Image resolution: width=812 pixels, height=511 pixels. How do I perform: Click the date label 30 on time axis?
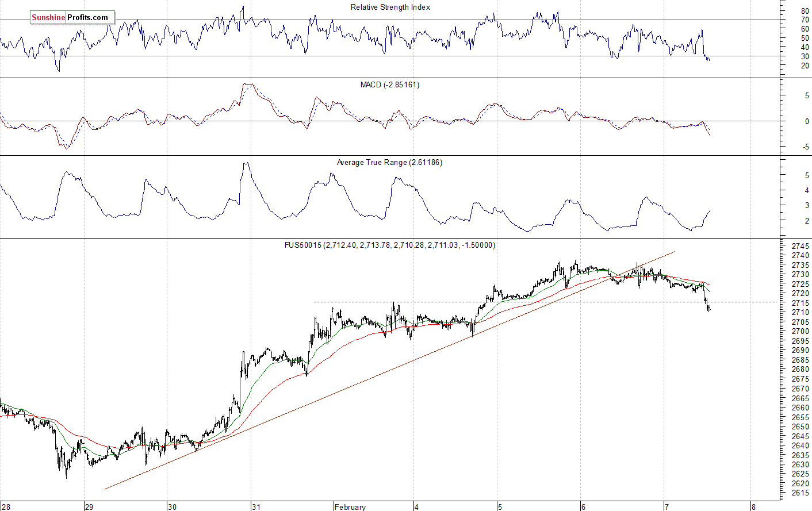tap(173, 507)
